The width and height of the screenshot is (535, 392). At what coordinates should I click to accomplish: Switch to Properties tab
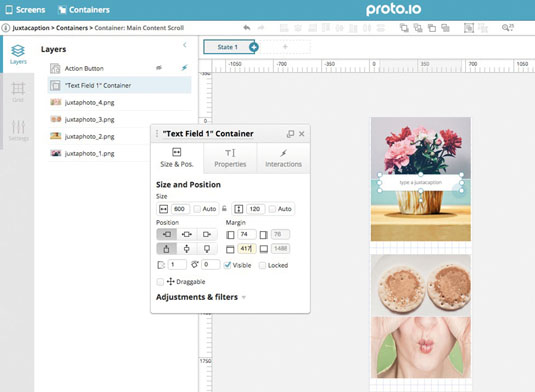coord(230,158)
